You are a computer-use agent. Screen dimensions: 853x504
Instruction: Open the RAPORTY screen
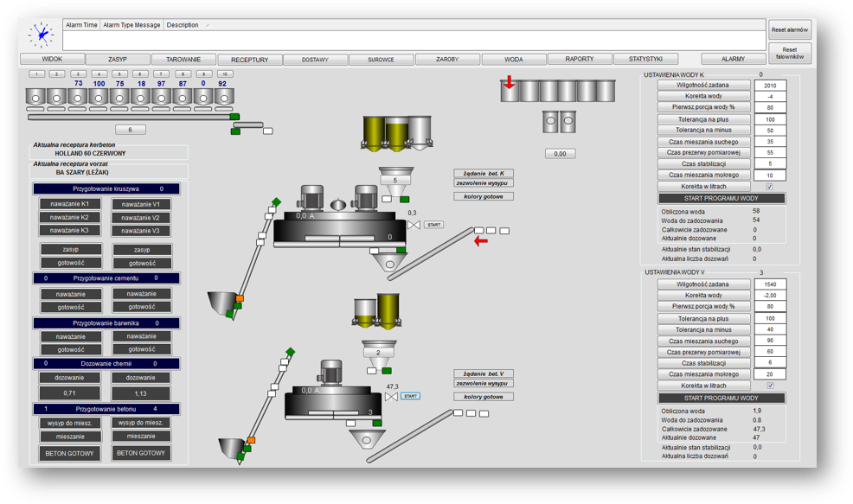580,59
